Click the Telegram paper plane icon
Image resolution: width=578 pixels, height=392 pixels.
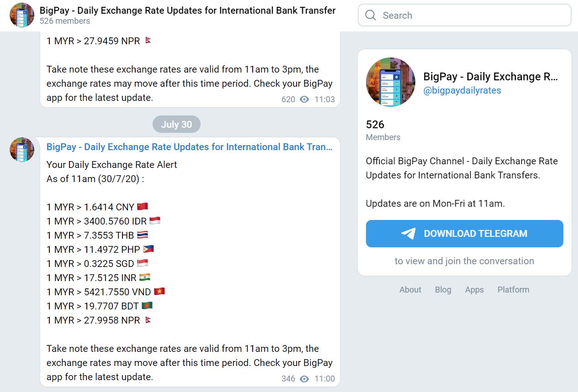tap(408, 234)
